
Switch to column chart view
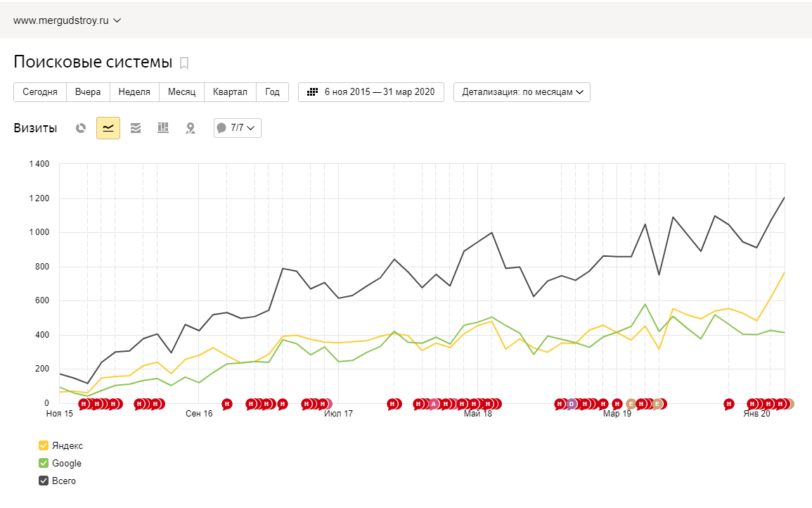tap(163, 128)
